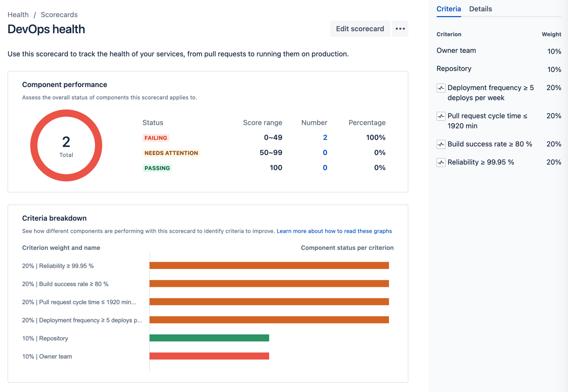The width and height of the screenshot is (568, 392).
Task: Click the metric icon beside Pull request cycle time
Action: coord(441,116)
